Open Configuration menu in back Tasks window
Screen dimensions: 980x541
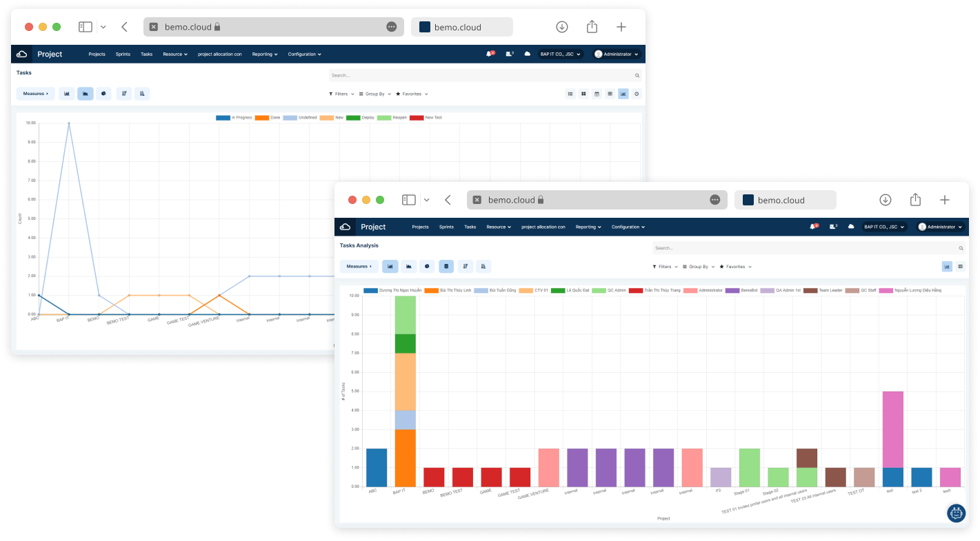click(304, 54)
